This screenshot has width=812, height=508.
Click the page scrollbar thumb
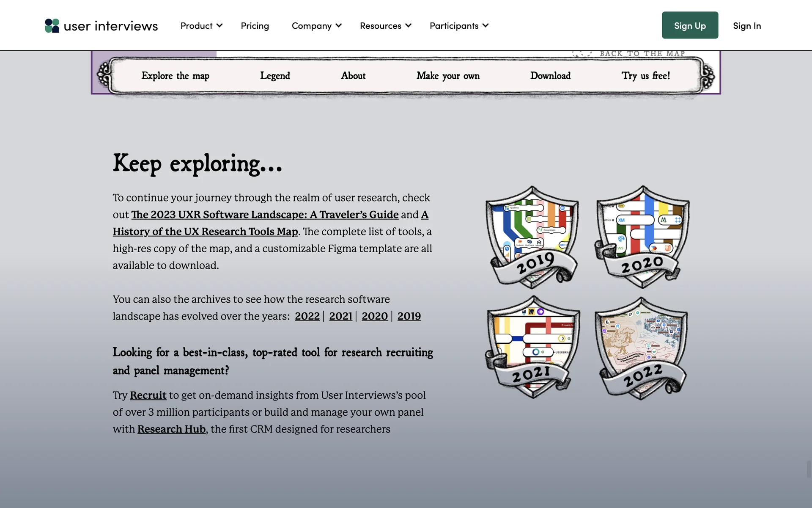[809, 469]
